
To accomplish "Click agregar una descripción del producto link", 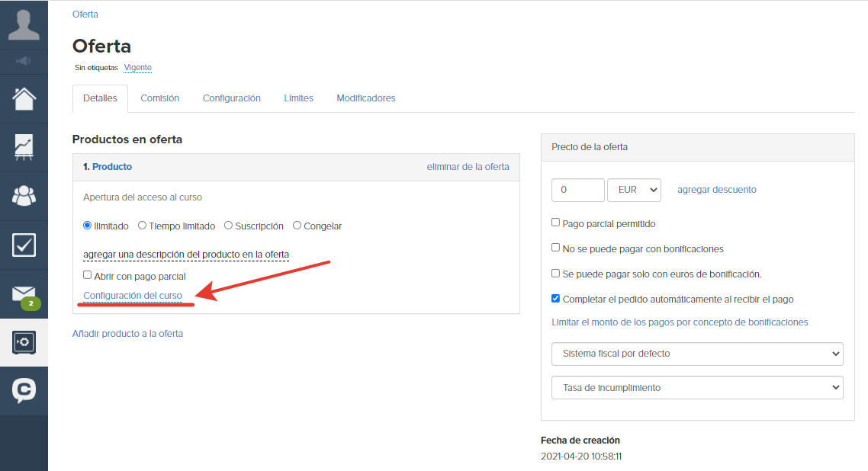I will [x=186, y=255].
